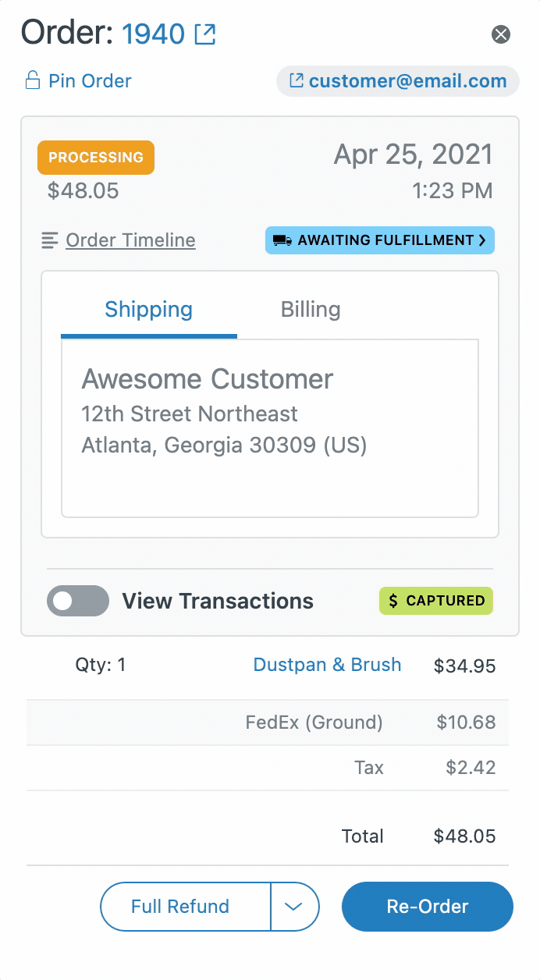540x980 pixels.
Task: Click the Re-Order button
Action: coord(428,907)
